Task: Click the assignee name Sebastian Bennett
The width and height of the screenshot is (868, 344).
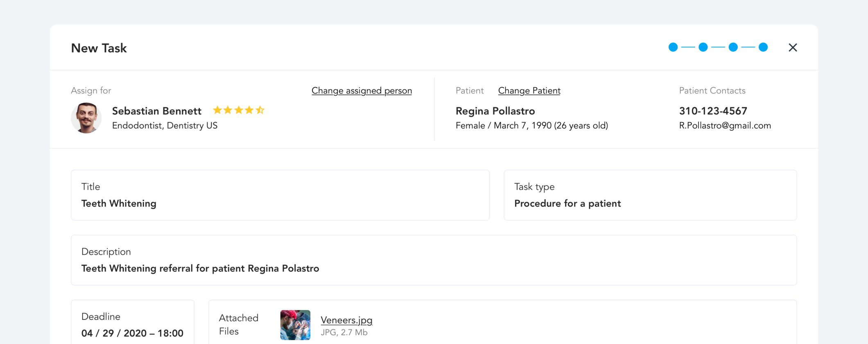Action: (157, 111)
